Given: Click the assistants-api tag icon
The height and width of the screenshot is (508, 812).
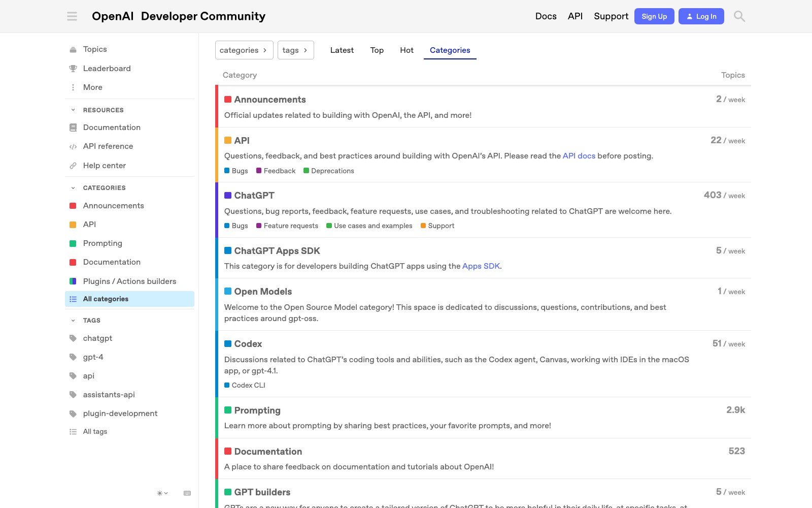Looking at the screenshot, I should pyautogui.click(x=73, y=395).
